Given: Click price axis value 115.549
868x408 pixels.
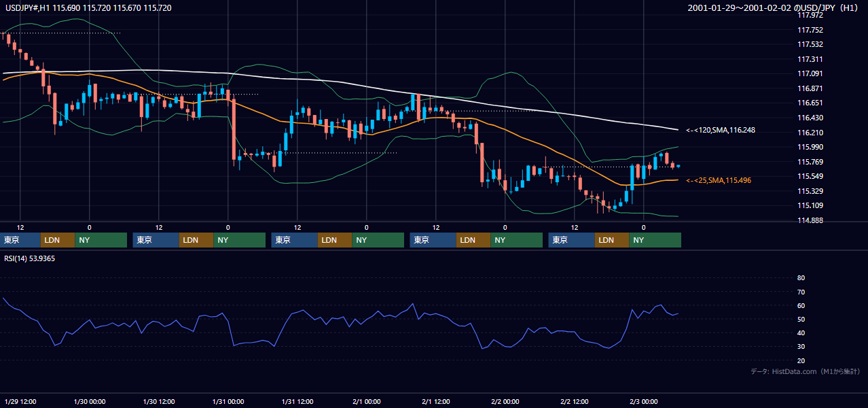Looking at the screenshot, I should (x=809, y=176).
